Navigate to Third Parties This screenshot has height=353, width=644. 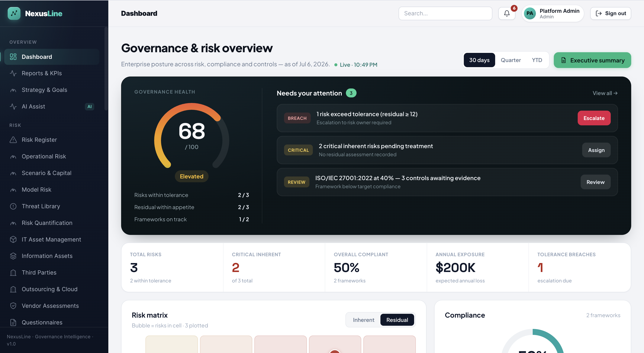[52, 273]
